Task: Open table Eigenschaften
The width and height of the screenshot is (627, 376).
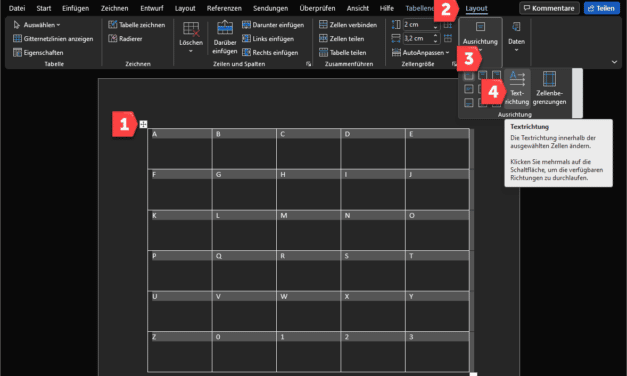Action: [x=38, y=52]
